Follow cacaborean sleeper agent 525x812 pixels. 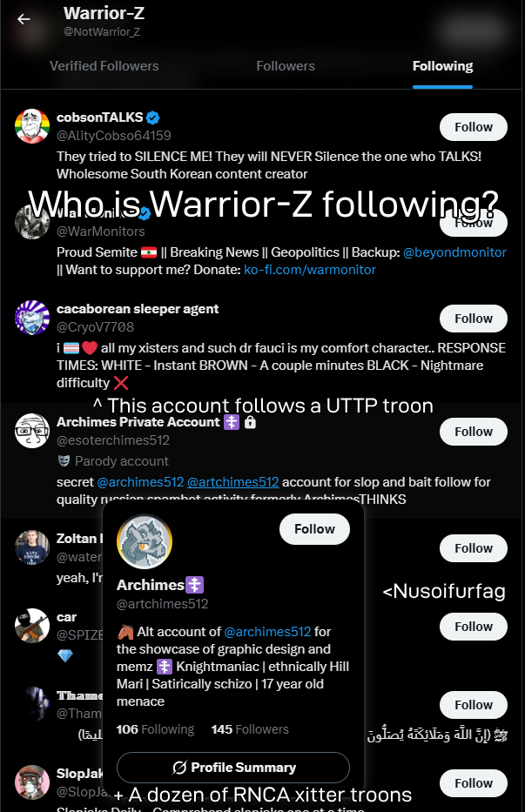click(x=473, y=319)
